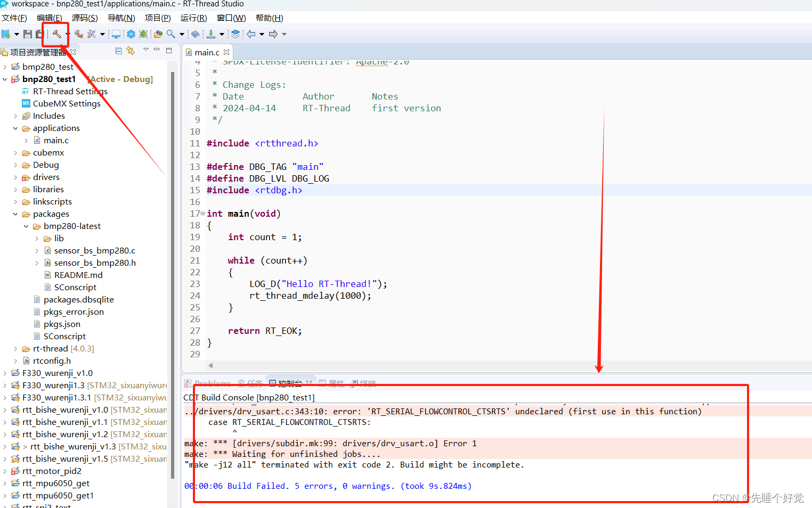The image size is (812, 508).
Task: Switch to the 任务 tab
Action: click(x=250, y=383)
